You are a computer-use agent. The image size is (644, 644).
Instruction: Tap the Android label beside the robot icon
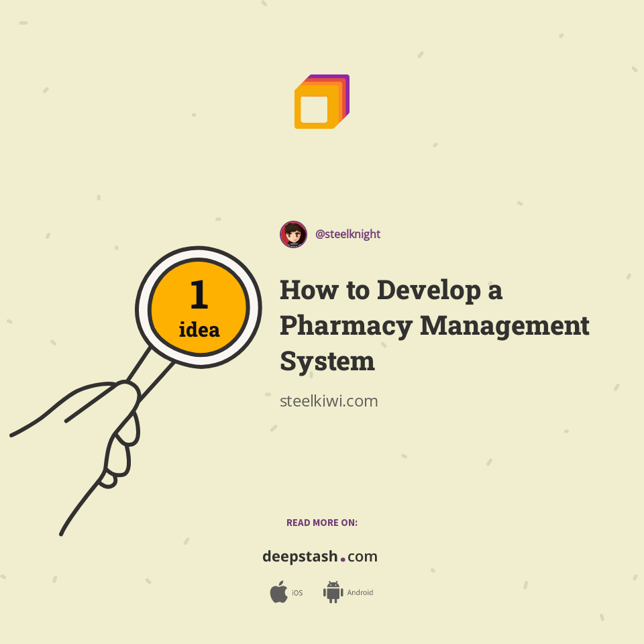pos(360,592)
